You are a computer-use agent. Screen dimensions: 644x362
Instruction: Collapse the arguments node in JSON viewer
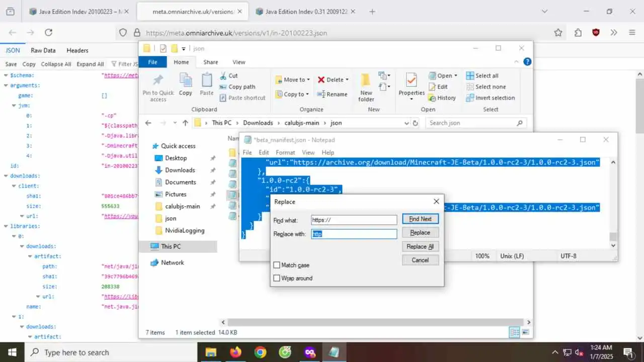click(6, 85)
